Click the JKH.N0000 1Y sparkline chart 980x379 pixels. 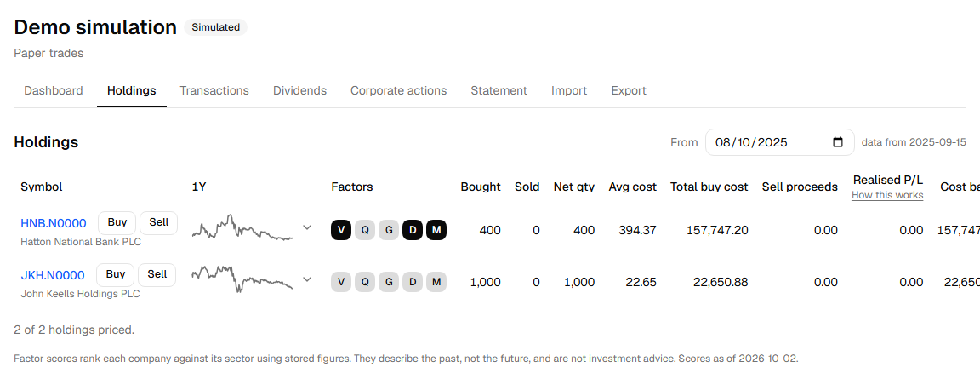(242, 279)
